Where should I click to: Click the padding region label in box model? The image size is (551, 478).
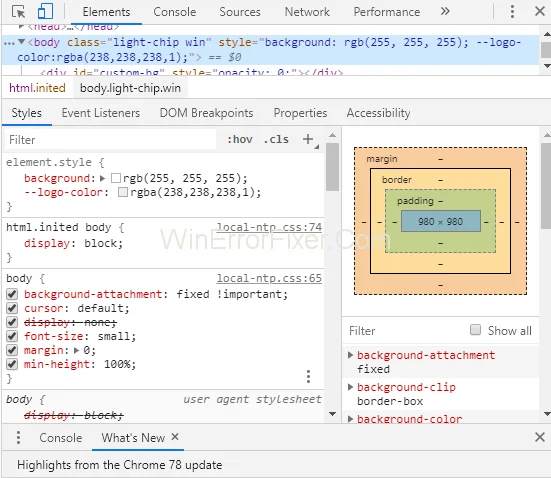tap(415, 201)
